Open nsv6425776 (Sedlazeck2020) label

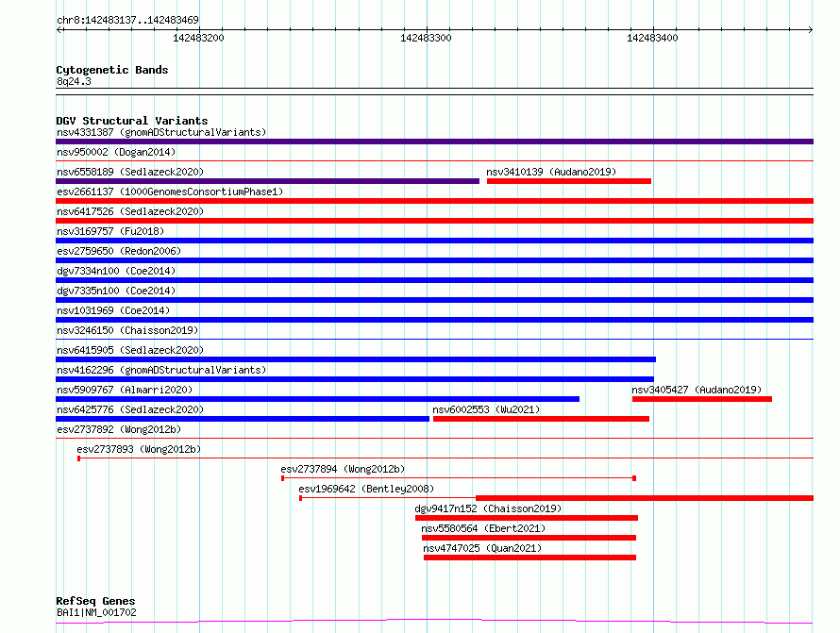[x=130, y=409]
